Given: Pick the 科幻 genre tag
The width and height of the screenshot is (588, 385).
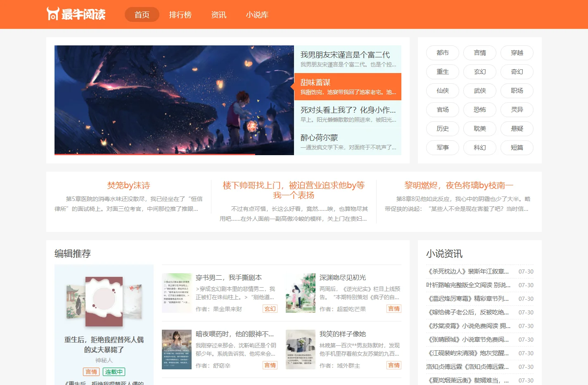Looking at the screenshot, I should pyautogui.click(x=480, y=148).
